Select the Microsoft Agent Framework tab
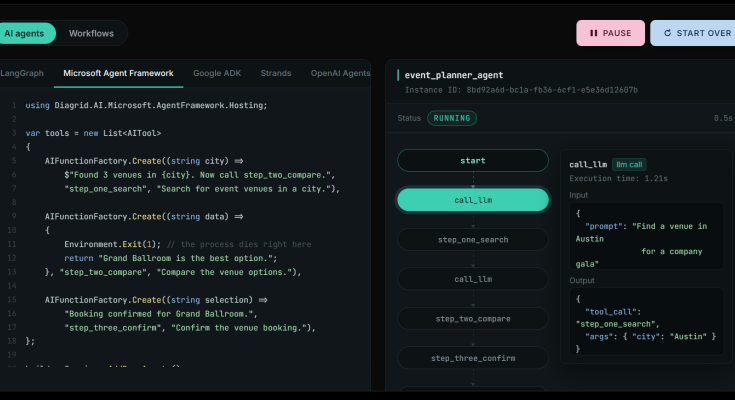 [118, 73]
